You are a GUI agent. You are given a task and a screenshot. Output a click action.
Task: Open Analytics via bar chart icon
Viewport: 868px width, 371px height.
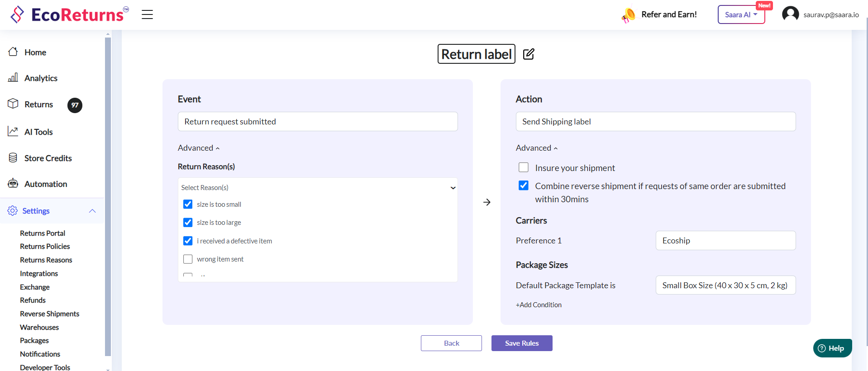pyautogui.click(x=13, y=78)
